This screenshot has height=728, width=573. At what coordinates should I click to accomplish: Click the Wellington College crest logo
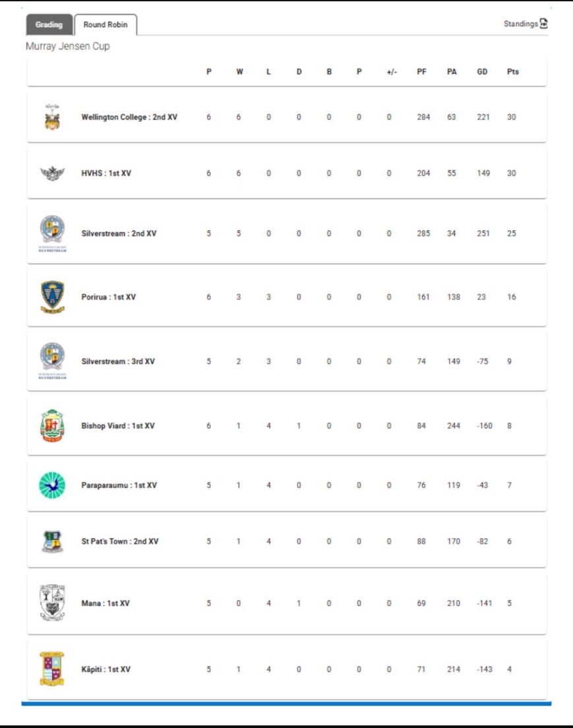point(52,117)
